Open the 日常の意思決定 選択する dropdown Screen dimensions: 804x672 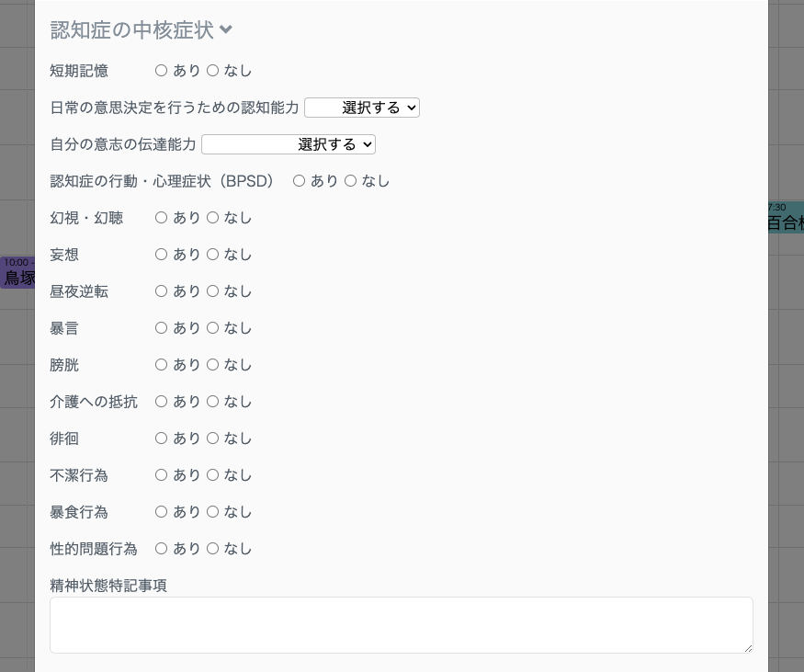tap(361, 108)
